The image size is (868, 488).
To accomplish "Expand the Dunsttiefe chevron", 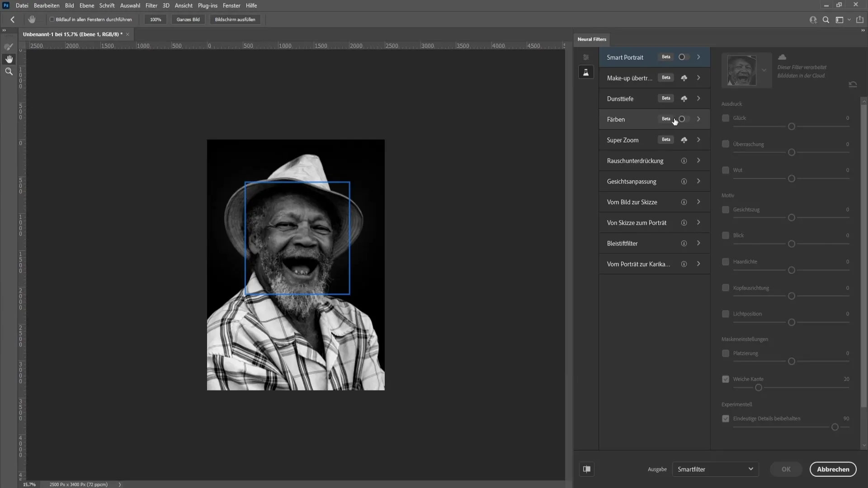I will [699, 99].
